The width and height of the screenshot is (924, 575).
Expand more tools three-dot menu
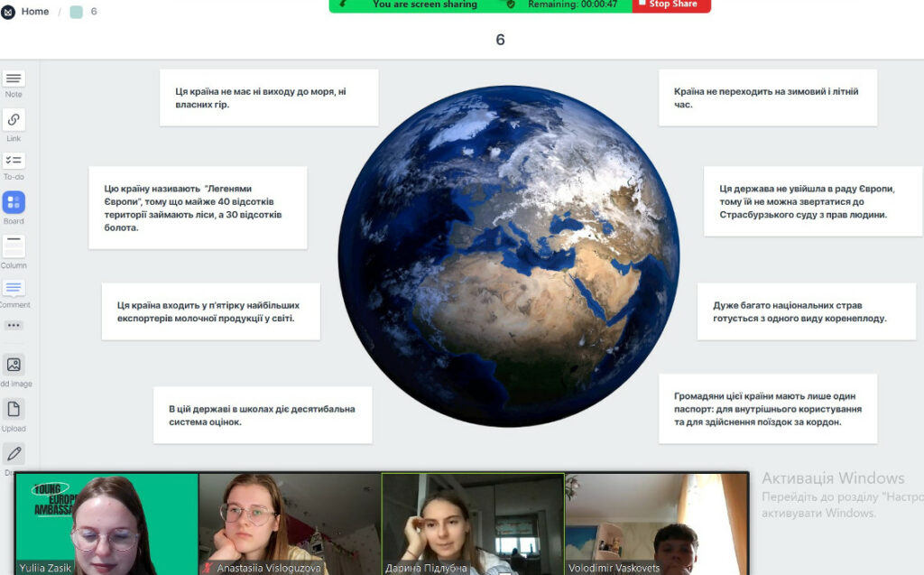[13, 325]
